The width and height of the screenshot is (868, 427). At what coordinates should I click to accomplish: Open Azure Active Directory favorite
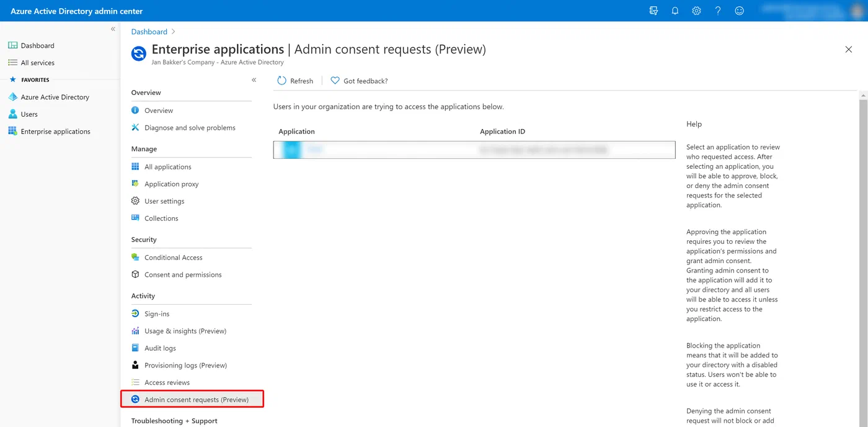[x=55, y=97]
